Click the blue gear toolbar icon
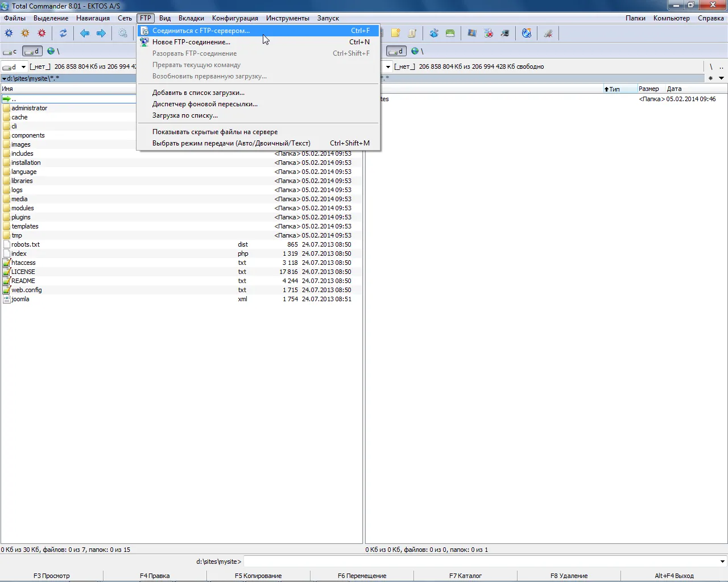 [x=9, y=34]
